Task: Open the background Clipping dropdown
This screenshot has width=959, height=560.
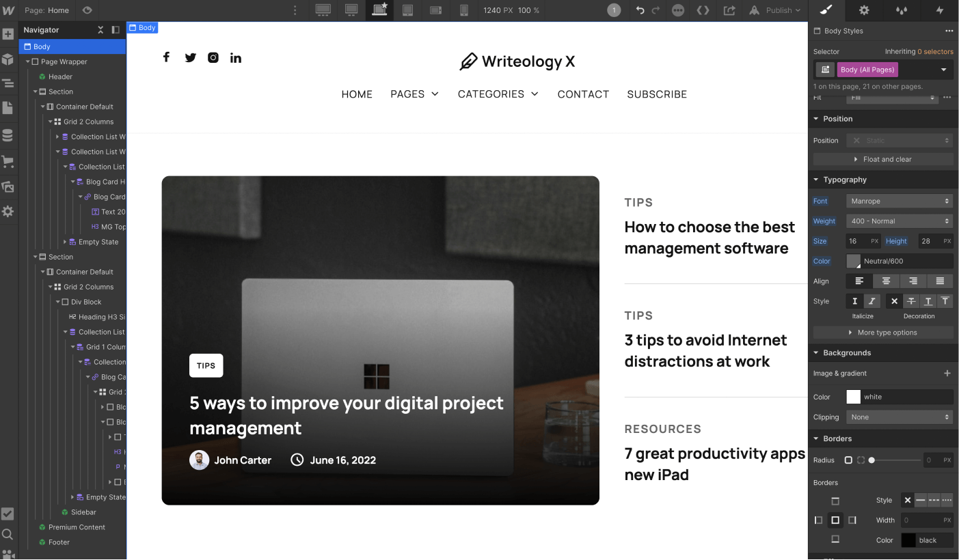Action: (x=899, y=417)
